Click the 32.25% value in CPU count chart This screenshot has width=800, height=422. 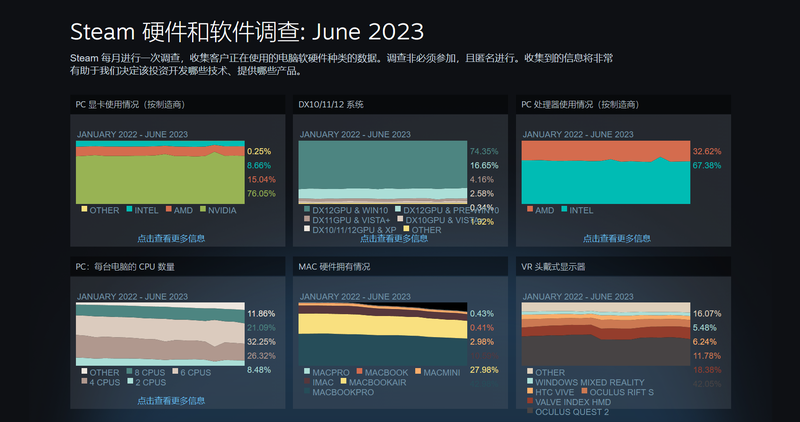(x=261, y=342)
